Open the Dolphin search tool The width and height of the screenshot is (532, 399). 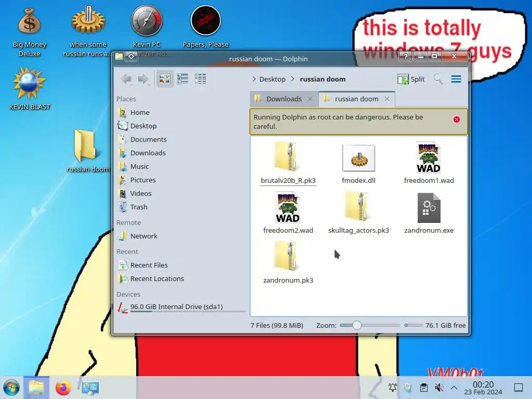click(438, 79)
